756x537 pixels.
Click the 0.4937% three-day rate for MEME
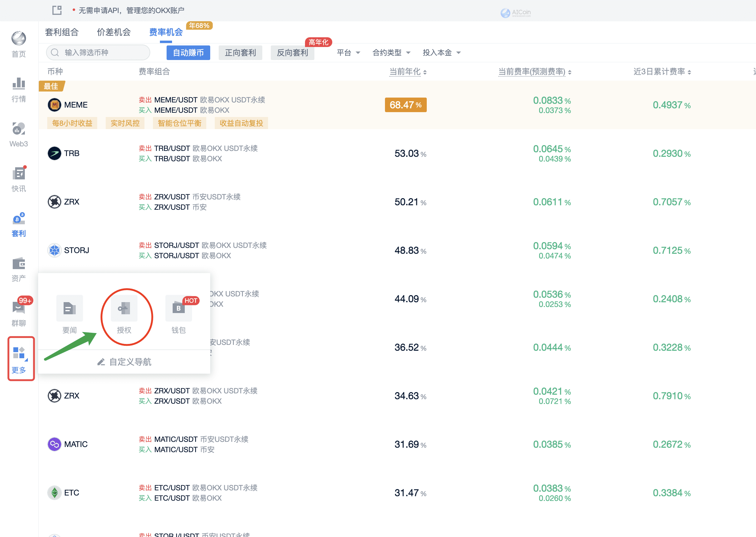pos(671,105)
